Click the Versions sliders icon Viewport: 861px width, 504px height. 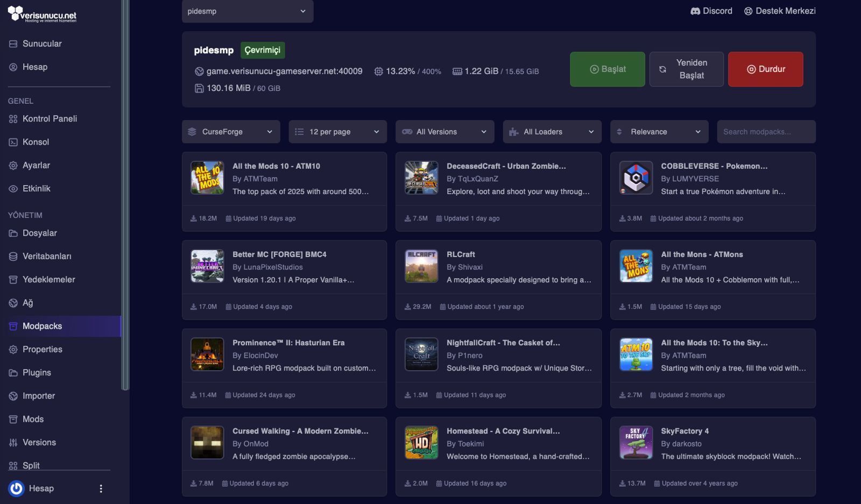(13, 443)
